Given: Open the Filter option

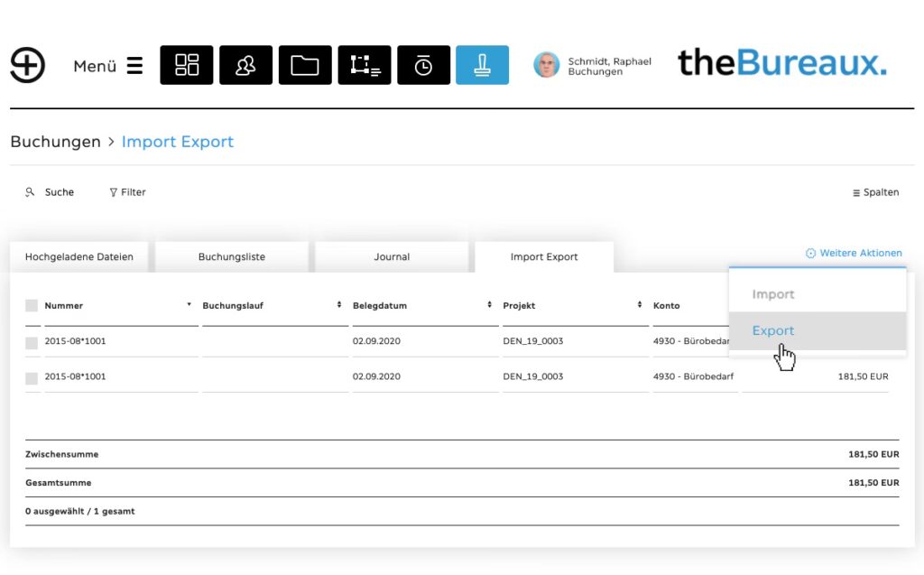Looking at the screenshot, I should (x=127, y=192).
